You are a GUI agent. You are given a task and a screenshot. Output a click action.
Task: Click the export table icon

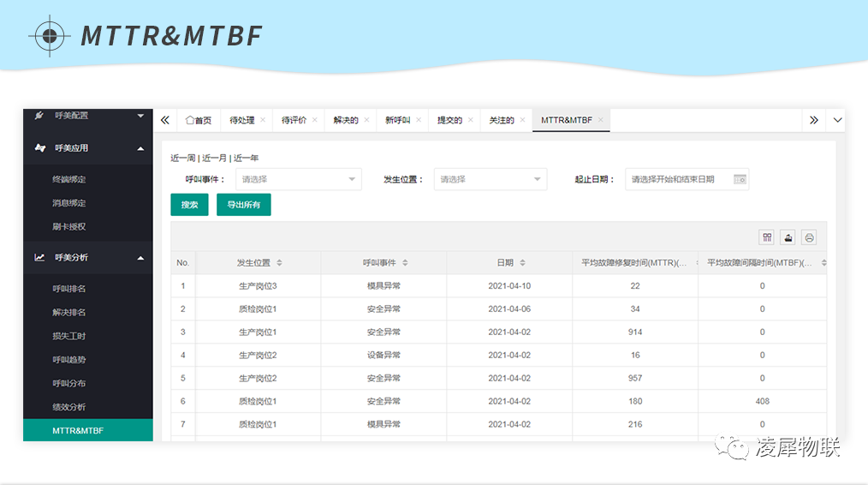pos(788,237)
